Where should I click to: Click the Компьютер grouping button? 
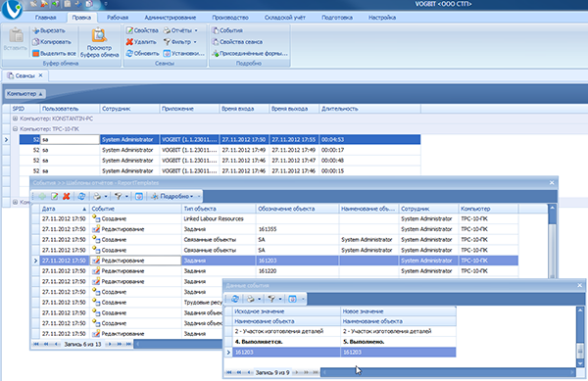coord(24,94)
